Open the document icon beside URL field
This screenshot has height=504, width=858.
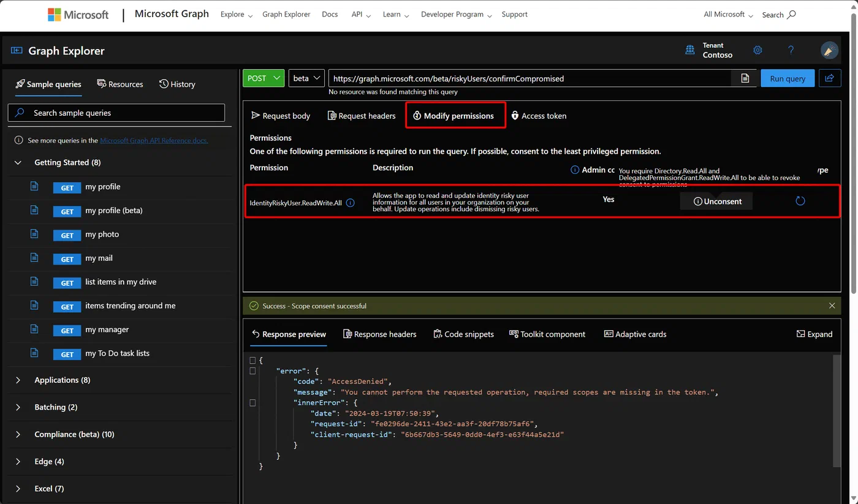coord(745,78)
